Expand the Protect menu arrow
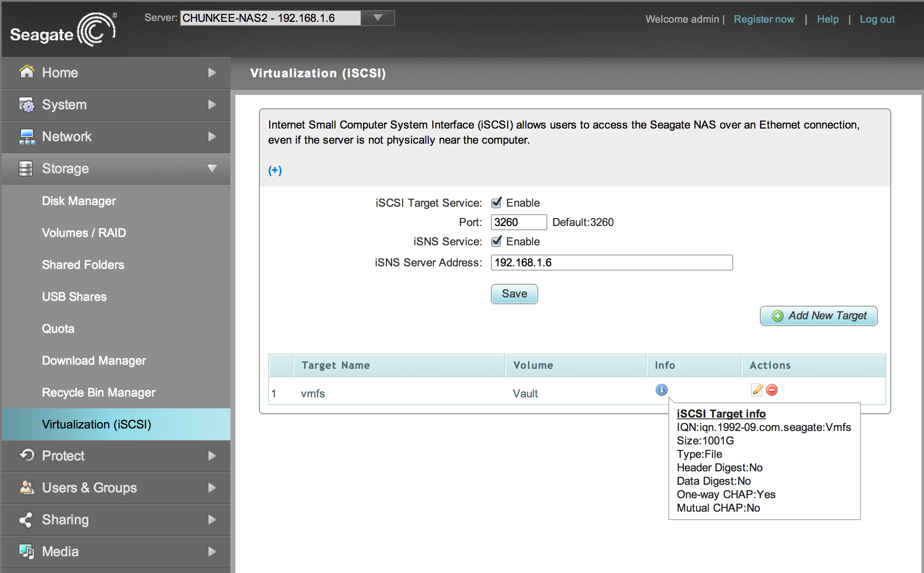The width and height of the screenshot is (924, 573). 212,456
